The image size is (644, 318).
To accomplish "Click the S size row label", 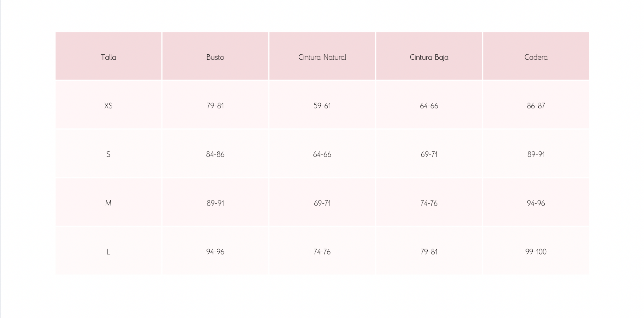I will coord(108,154).
